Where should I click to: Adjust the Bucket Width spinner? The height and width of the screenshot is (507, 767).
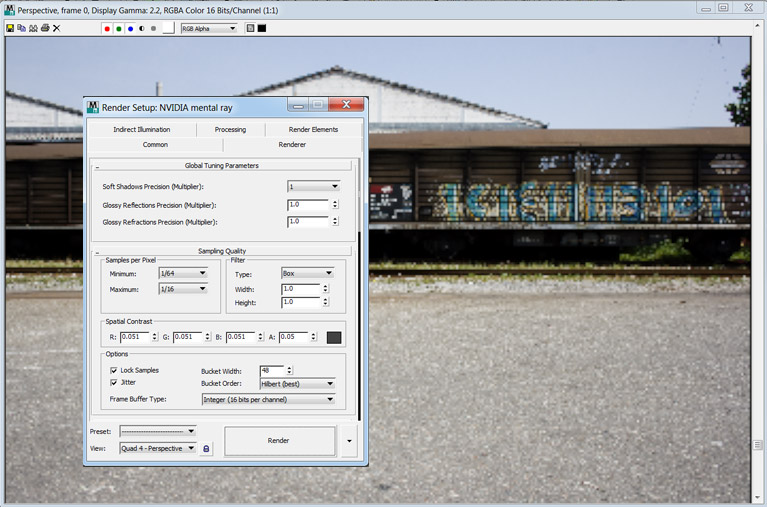pos(290,370)
